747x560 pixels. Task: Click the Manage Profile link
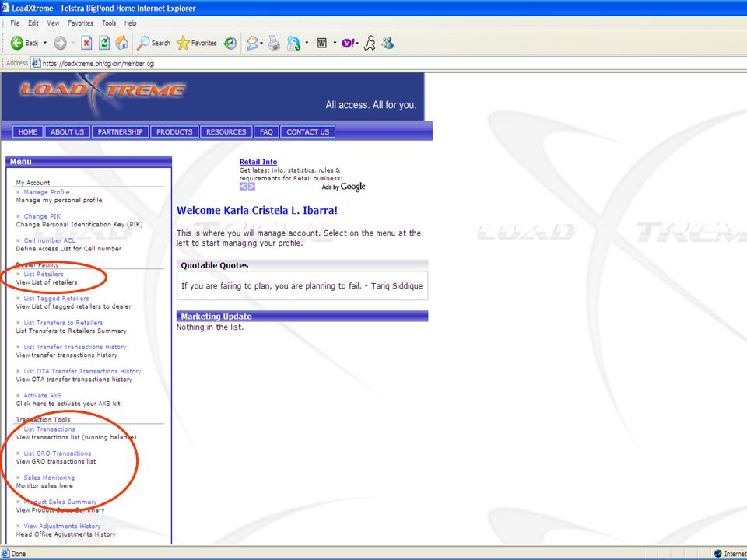pos(47,192)
